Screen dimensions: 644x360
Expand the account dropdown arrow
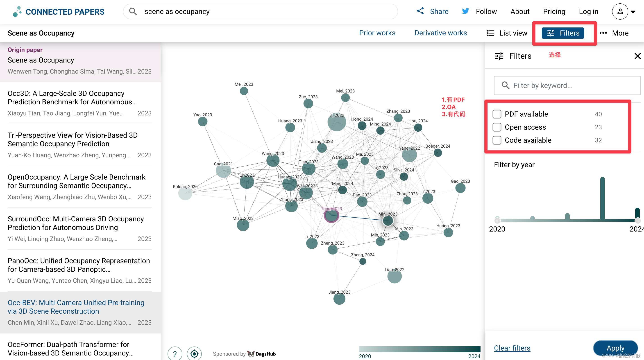(633, 12)
